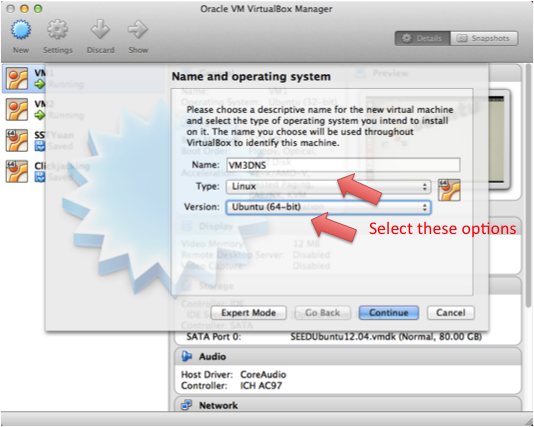Viewport: 534px width, 427px height.
Task: Open the Type dropdown showing Linux
Action: [328, 187]
